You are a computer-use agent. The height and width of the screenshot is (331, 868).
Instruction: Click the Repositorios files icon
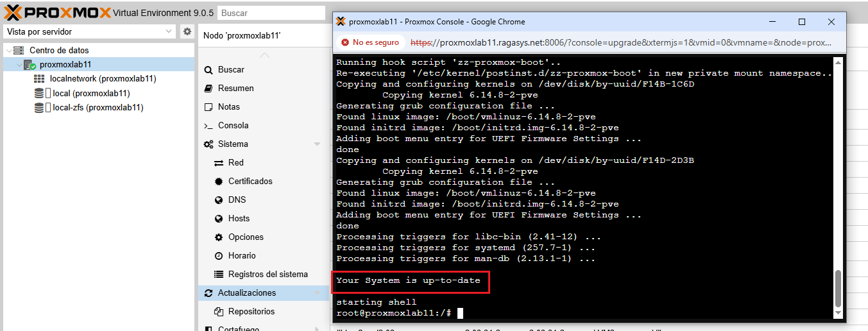tap(219, 311)
